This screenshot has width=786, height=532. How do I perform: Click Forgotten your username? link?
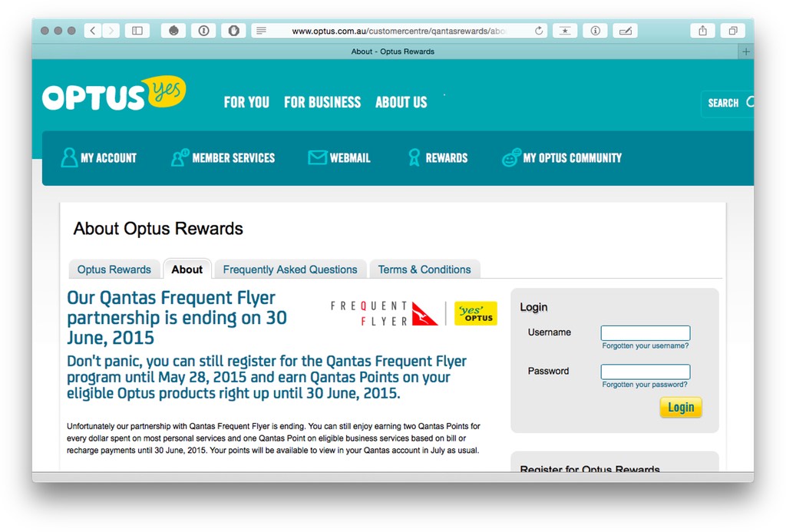pyautogui.click(x=645, y=346)
